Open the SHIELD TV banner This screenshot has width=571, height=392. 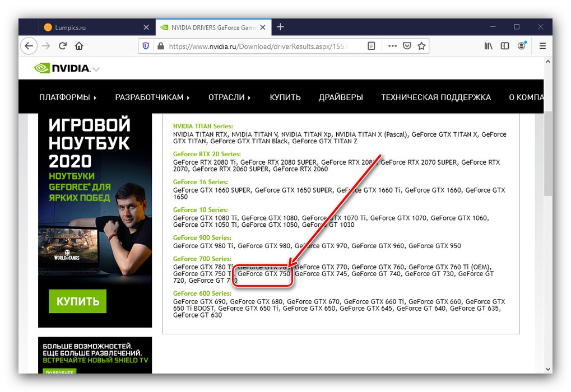click(95, 355)
